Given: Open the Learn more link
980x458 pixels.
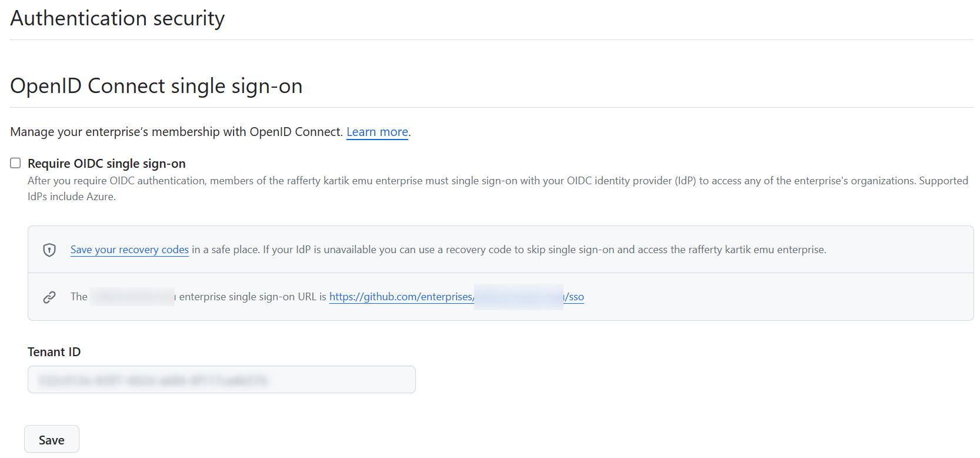Looking at the screenshot, I should coord(377,132).
